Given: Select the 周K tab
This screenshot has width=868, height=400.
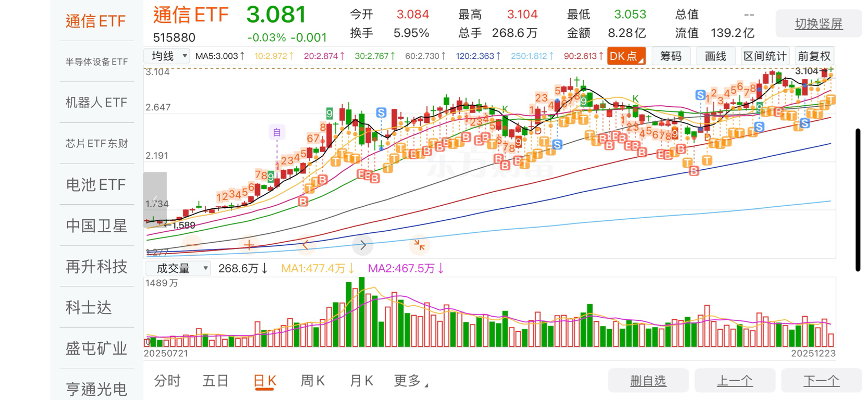Looking at the screenshot, I should point(313,381).
